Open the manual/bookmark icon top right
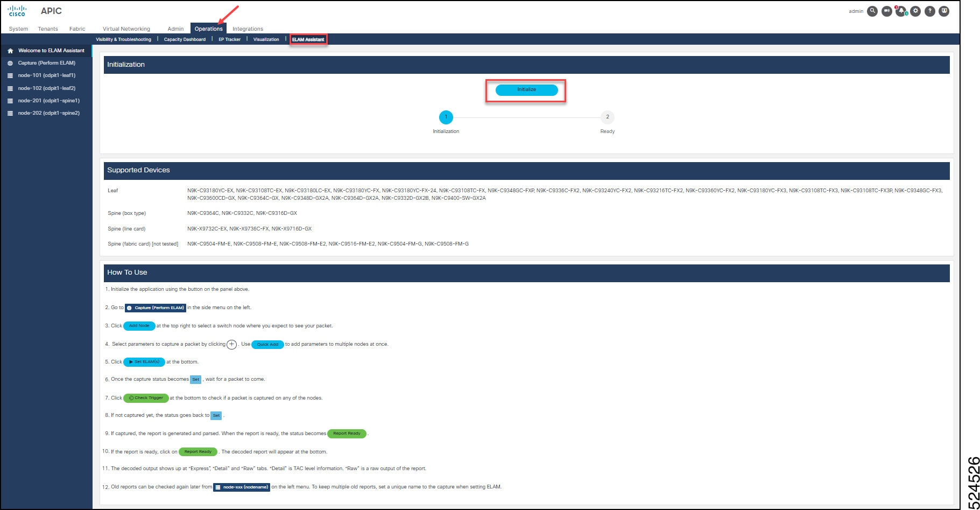 pyautogui.click(x=943, y=11)
